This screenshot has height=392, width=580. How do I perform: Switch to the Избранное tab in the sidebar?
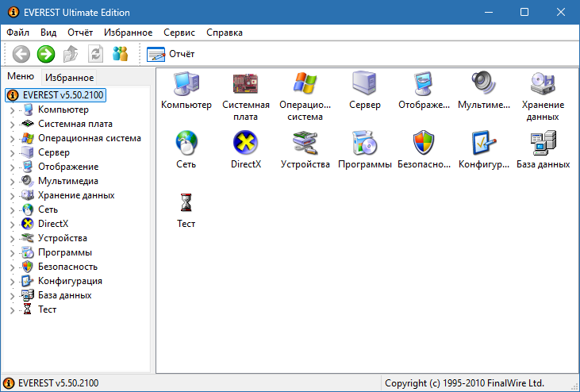click(x=69, y=78)
